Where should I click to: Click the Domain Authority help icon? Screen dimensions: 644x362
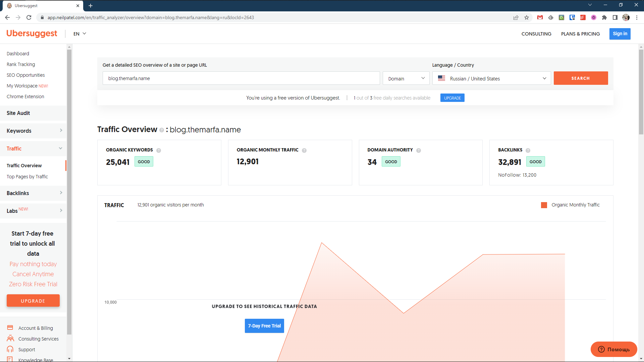click(x=419, y=150)
